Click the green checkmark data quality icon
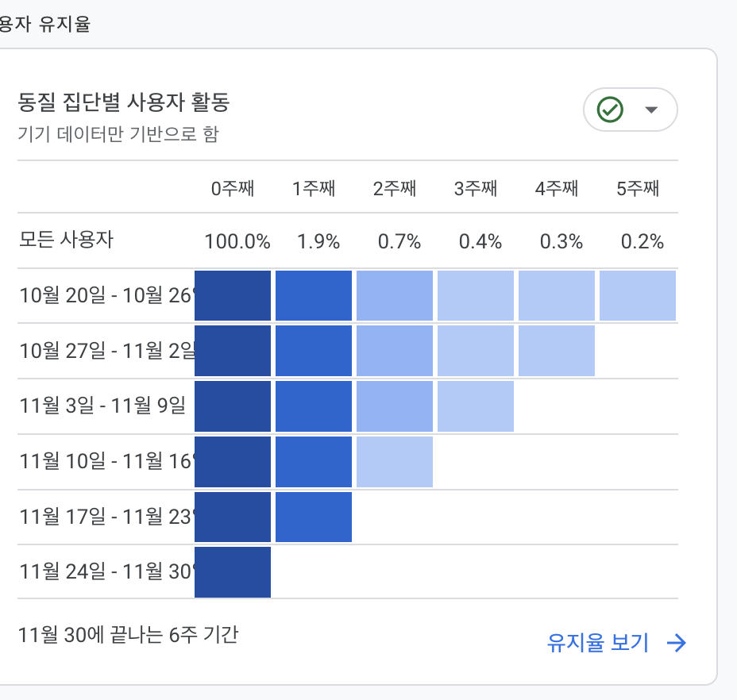737x700 pixels. [610, 110]
